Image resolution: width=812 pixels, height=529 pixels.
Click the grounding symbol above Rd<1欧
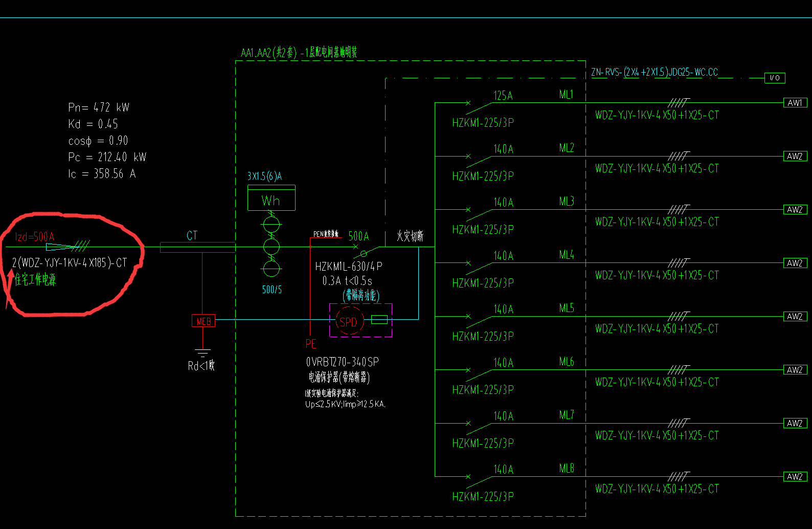(x=202, y=353)
